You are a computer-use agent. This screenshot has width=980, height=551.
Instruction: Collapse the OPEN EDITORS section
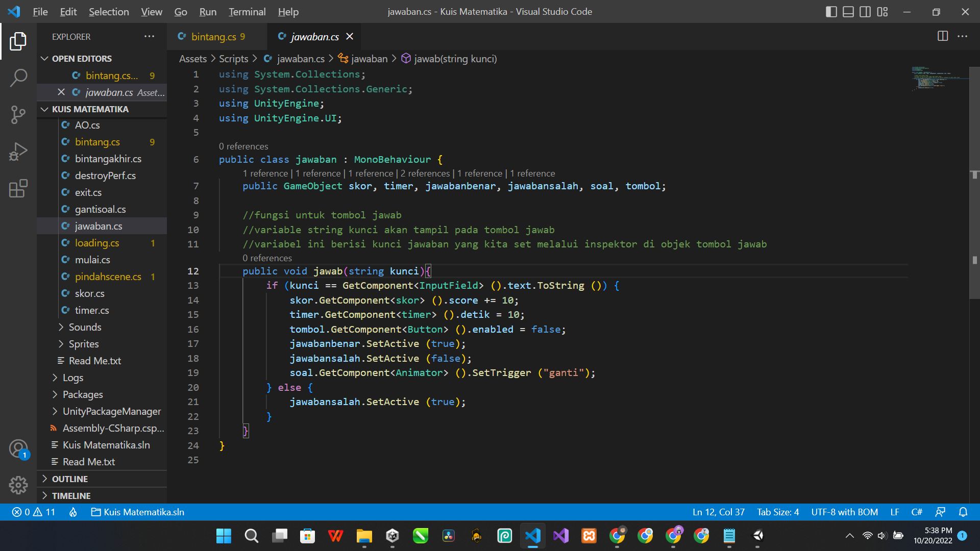tap(82, 59)
